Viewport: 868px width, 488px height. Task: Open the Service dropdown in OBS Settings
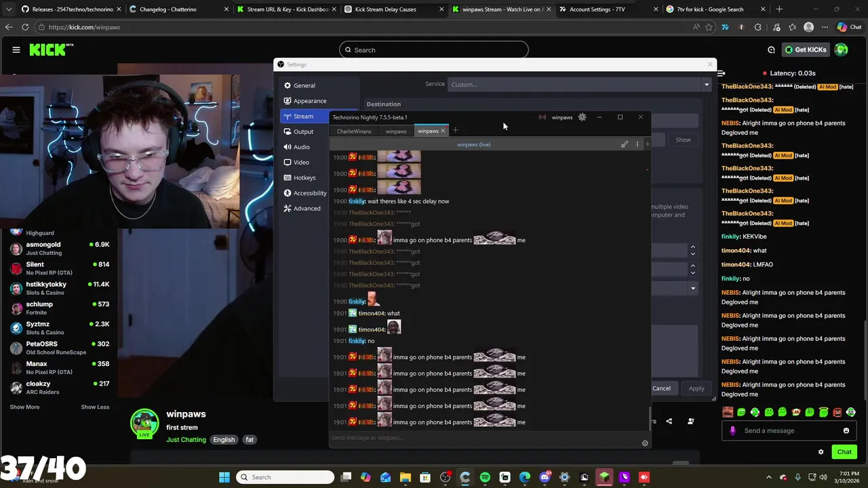(x=579, y=85)
